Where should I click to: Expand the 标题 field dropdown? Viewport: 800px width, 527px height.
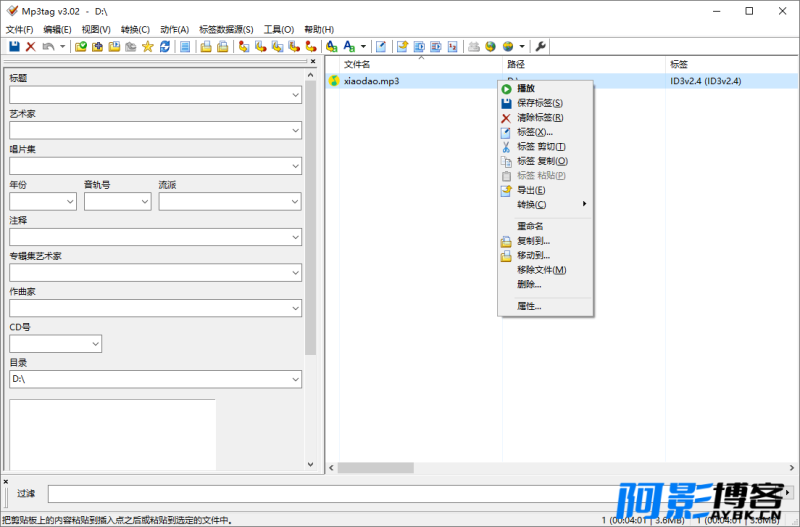pos(295,95)
